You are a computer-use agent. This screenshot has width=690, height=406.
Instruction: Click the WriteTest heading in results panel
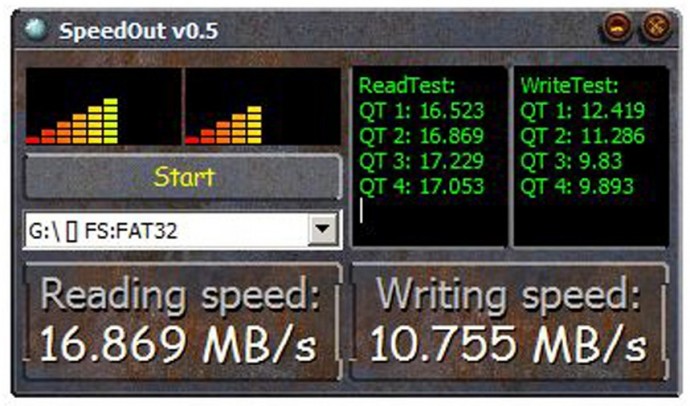[569, 85]
